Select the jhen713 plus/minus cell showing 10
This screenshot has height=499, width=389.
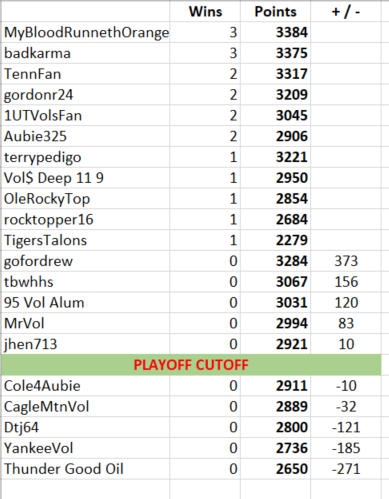pos(346,344)
